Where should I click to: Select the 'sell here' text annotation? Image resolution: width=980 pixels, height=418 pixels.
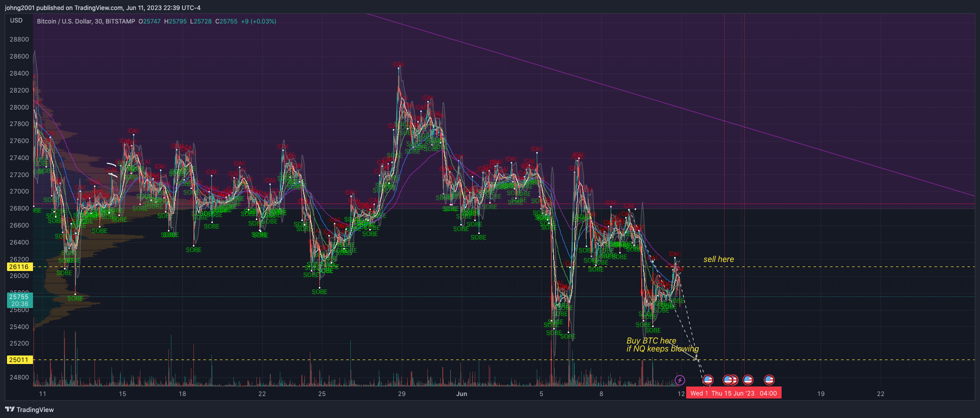pyautogui.click(x=719, y=259)
